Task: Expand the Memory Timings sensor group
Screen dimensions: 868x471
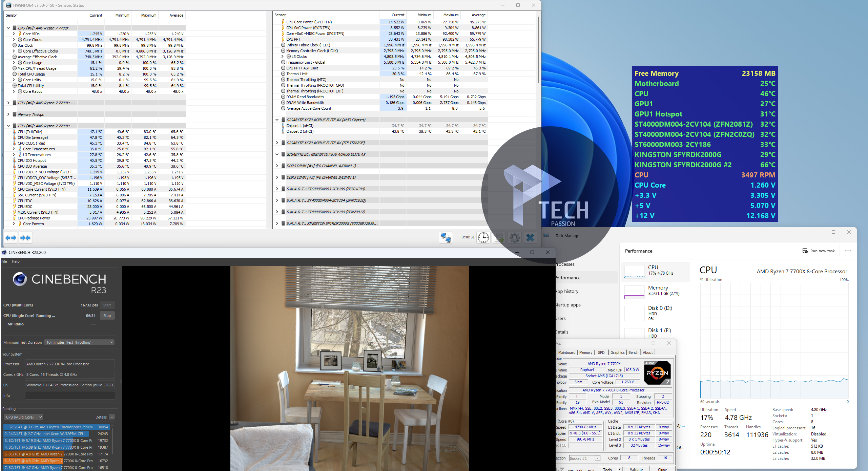Action: click(x=8, y=114)
